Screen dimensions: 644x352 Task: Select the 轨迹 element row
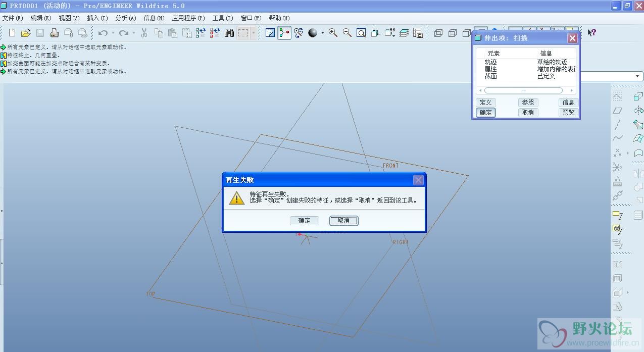[x=526, y=62]
